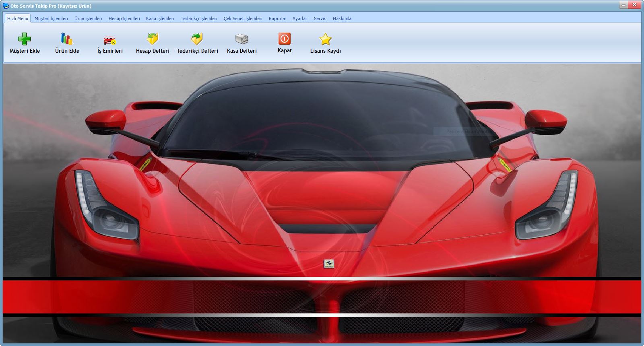
Task: Switch to Tedarikçi İşlemleri tab
Action: (199, 19)
